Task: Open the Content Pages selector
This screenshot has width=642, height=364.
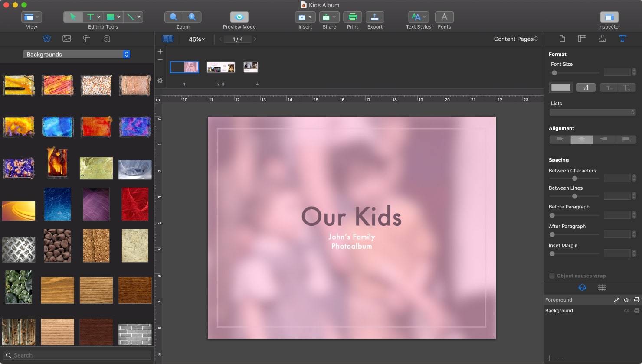Action: coord(515,39)
